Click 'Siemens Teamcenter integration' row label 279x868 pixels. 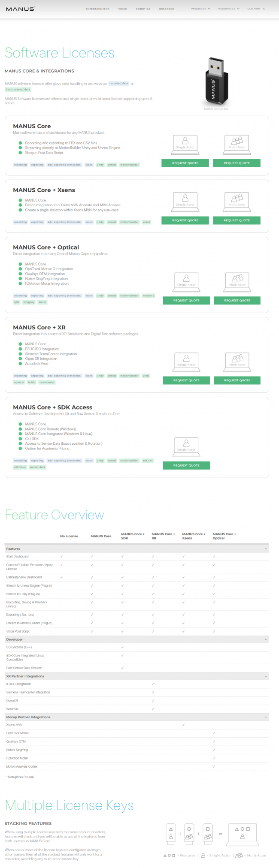click(28, 692)
